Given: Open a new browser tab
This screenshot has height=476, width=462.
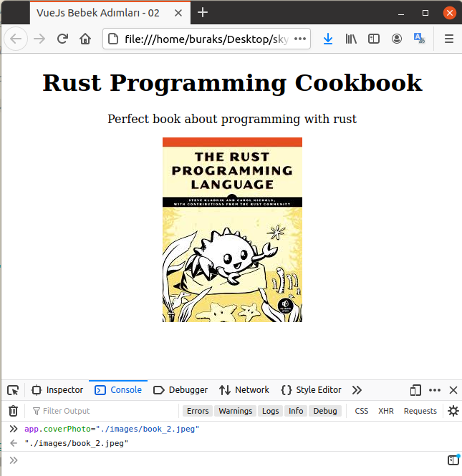Looking at the screenshot, I should pyautogui.click(x=203, y=12).
